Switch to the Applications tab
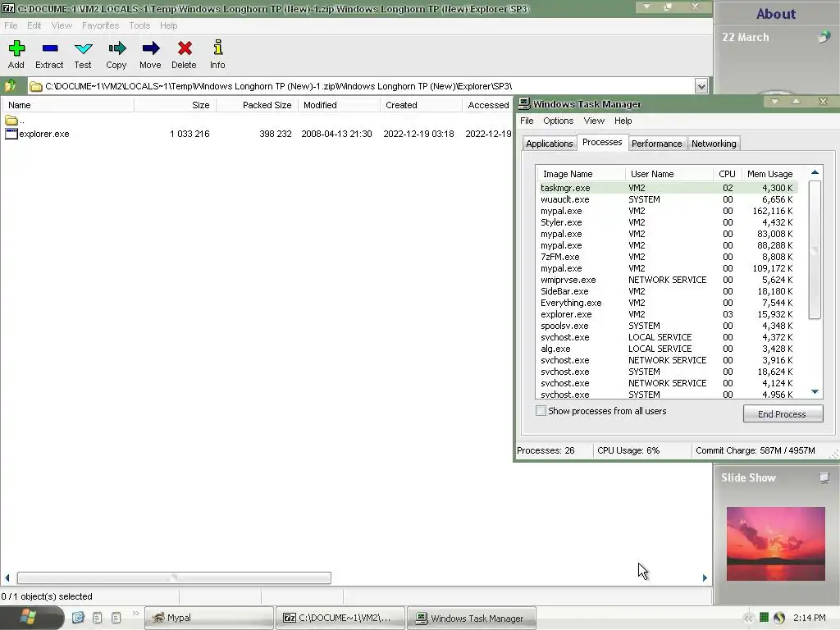Viewport: 840px width, 630px height. tap(549, 144)
